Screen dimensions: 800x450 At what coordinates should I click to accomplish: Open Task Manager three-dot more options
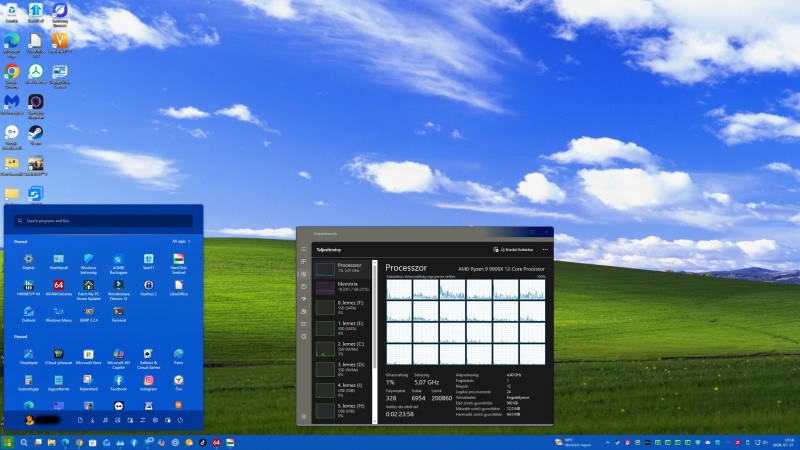[545, 249]
